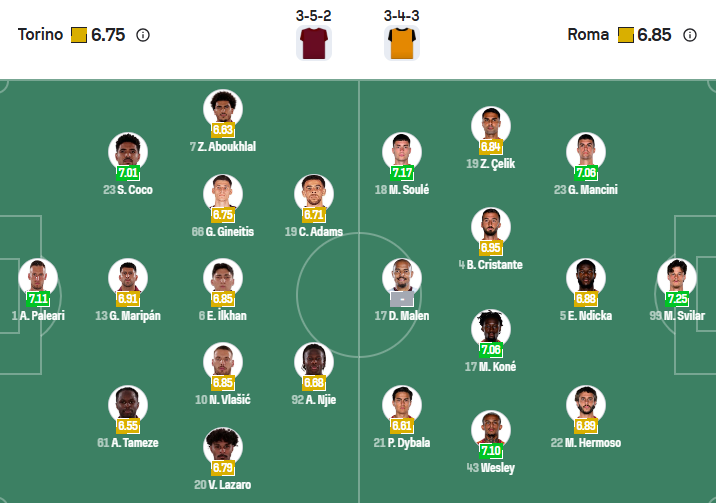
Task: Click the info icon beside Torino's rating
Action: point(143,35)
